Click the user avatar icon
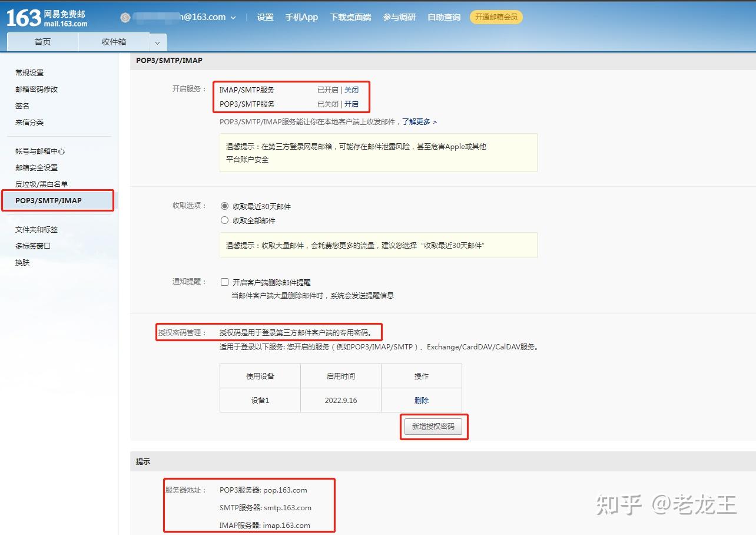 124,17
